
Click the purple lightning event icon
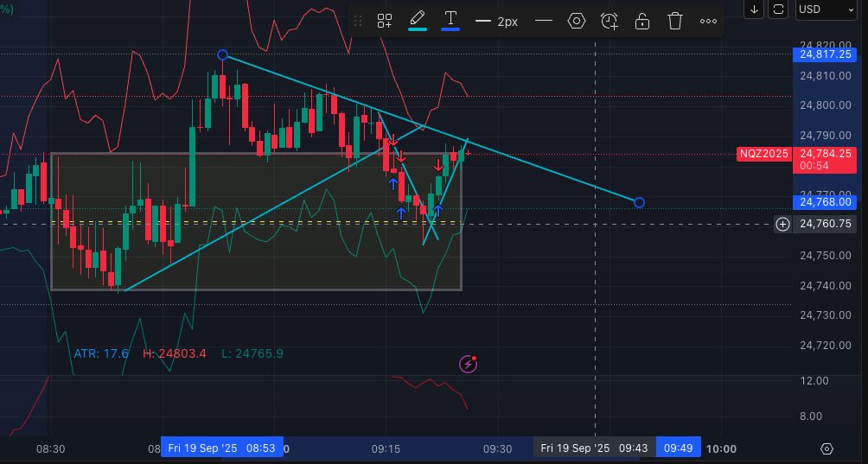tap(468, 364)
